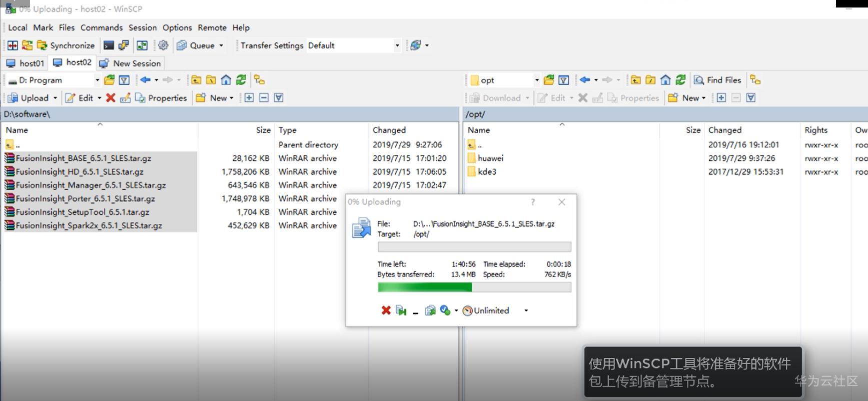This screenshot has height=401, width=868.
Task: Click the Synchronize button
Action: click(x=66, y=45)
